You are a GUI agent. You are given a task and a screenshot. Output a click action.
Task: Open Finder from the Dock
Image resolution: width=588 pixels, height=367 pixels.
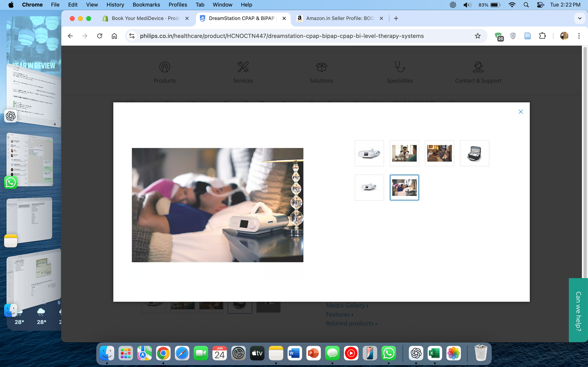point(107,353)
